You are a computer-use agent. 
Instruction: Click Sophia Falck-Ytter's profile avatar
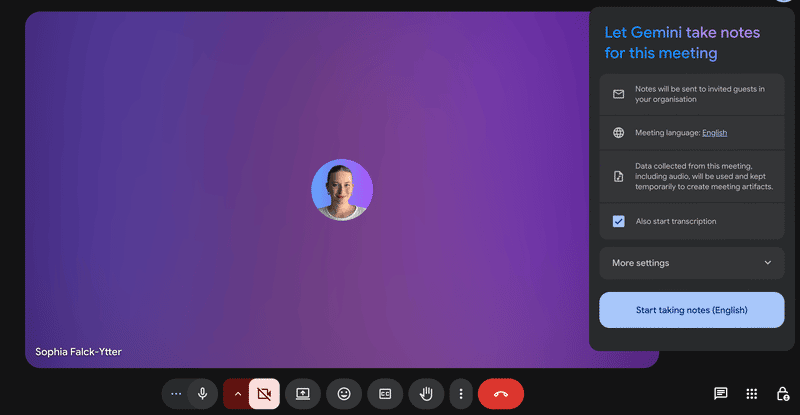[342, 190]
